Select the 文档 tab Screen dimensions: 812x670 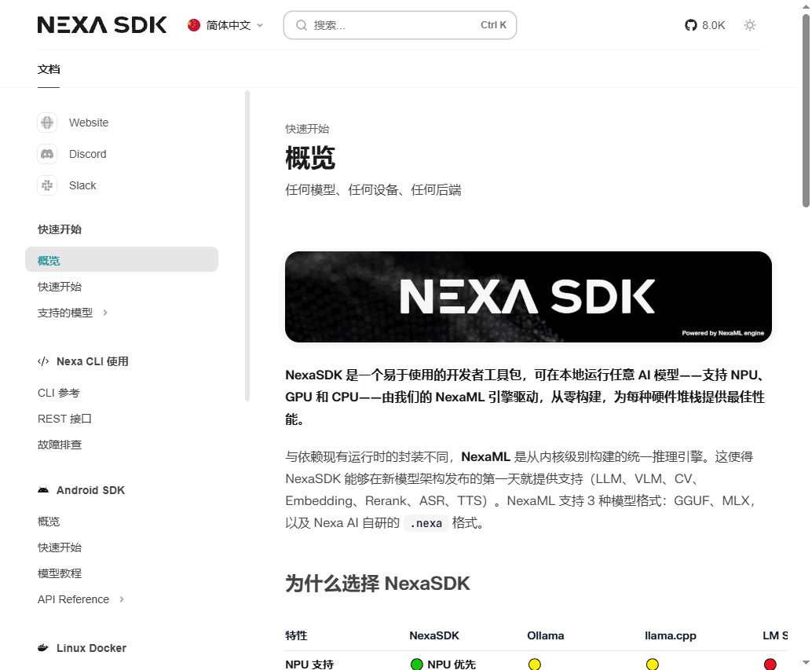pyautogui.click(x=49, y=69)
